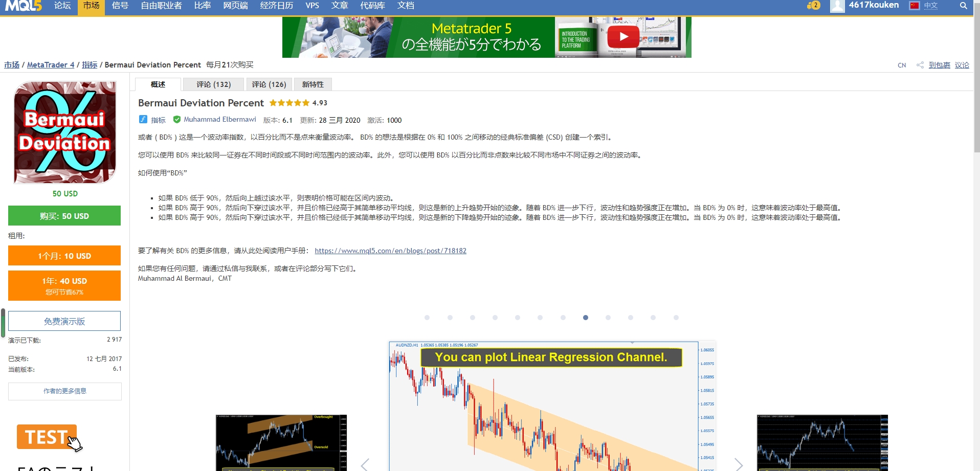Click the 指标 link beside the product title

[x=158, y=120]
